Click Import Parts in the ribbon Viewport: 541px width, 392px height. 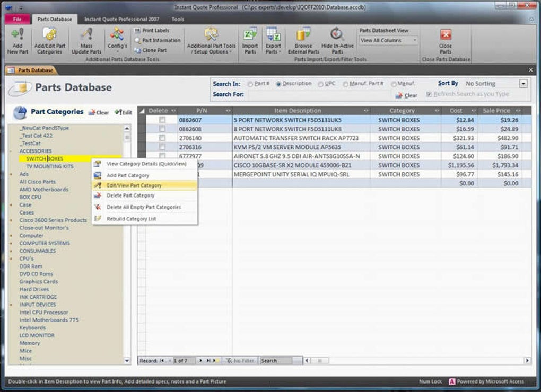pyautogui.click(x=250, y=41)
